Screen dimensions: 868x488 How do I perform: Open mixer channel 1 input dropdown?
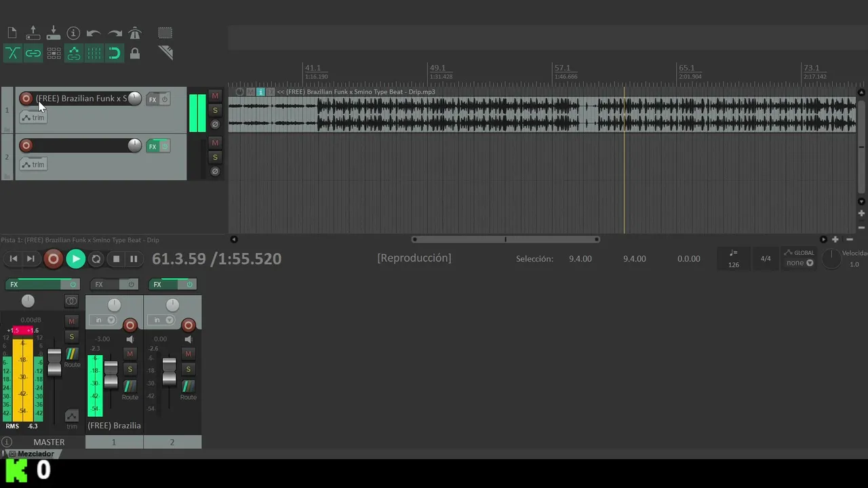tap(104, 320)
